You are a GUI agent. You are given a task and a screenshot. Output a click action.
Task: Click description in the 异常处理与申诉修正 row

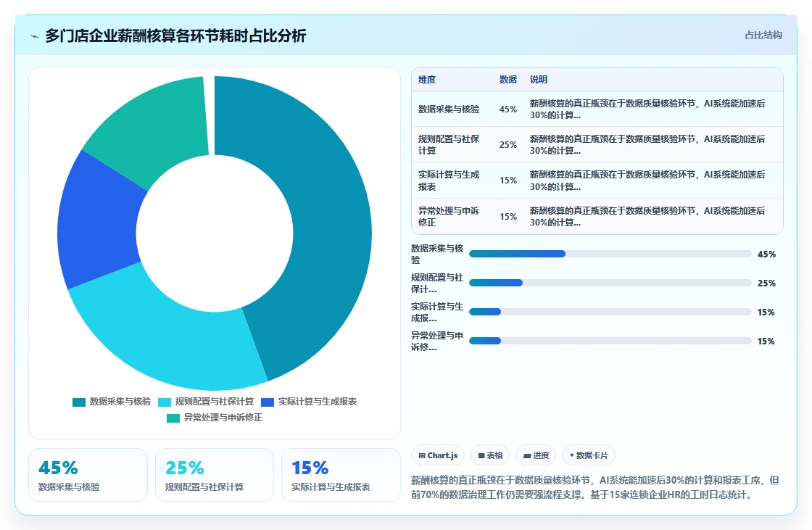(647, 217)
